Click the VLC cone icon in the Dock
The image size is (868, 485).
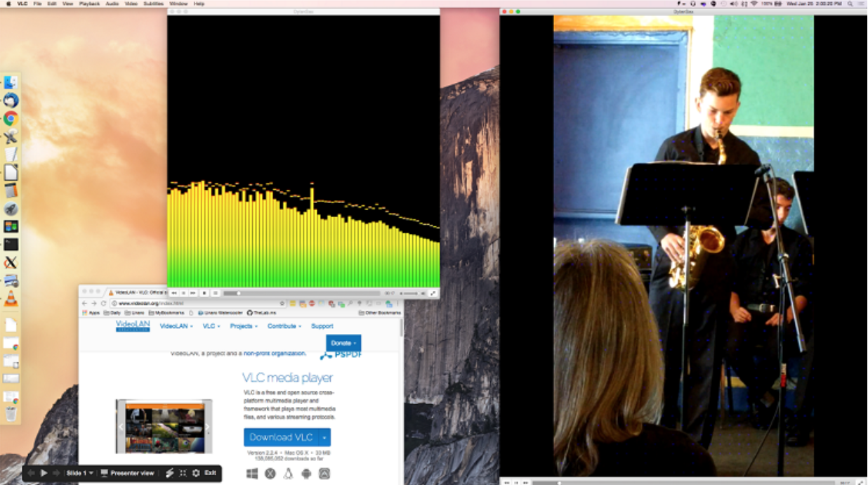click(11, 299)
